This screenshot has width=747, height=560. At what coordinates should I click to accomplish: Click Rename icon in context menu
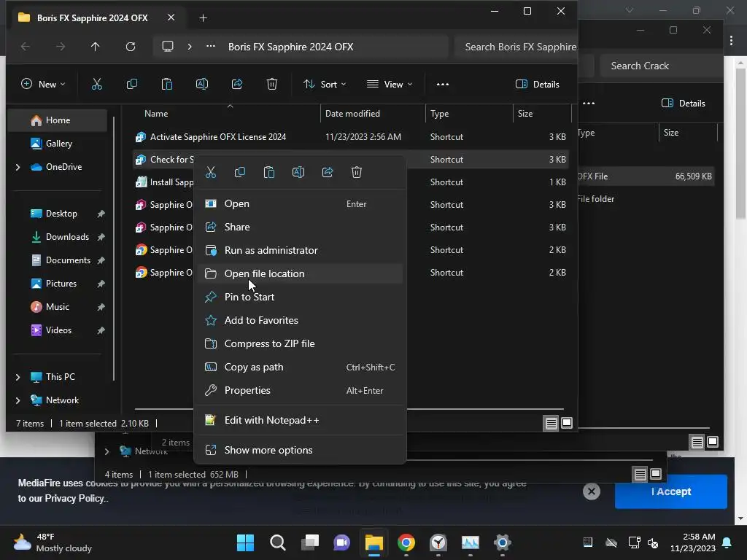click(x=298, y=172)
